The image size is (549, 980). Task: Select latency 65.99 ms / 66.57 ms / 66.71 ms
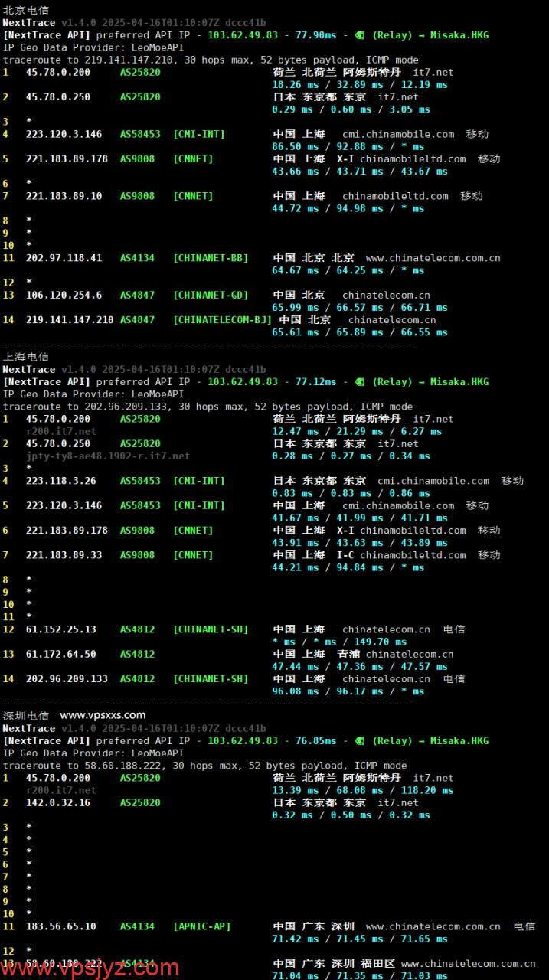pos(360,308)
